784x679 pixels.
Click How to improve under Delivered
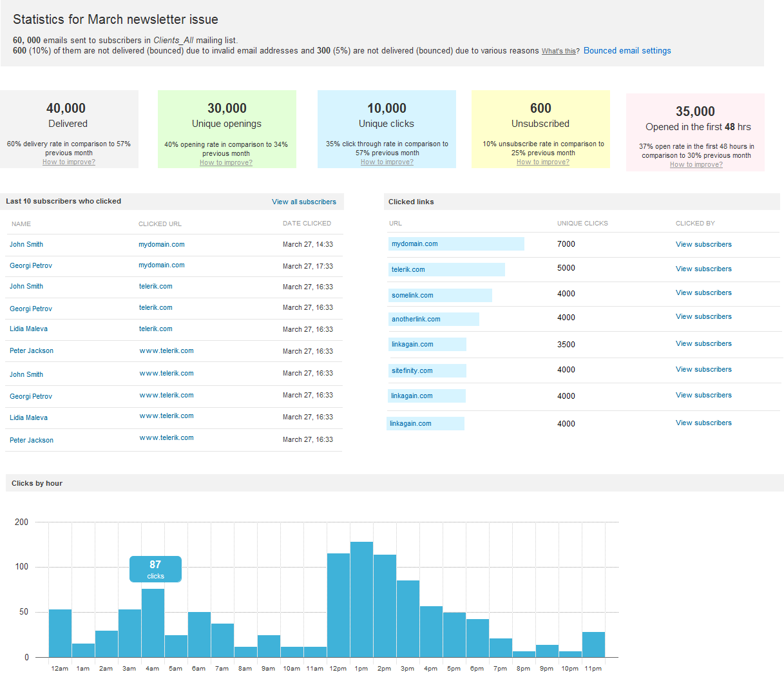coord(69,162)
